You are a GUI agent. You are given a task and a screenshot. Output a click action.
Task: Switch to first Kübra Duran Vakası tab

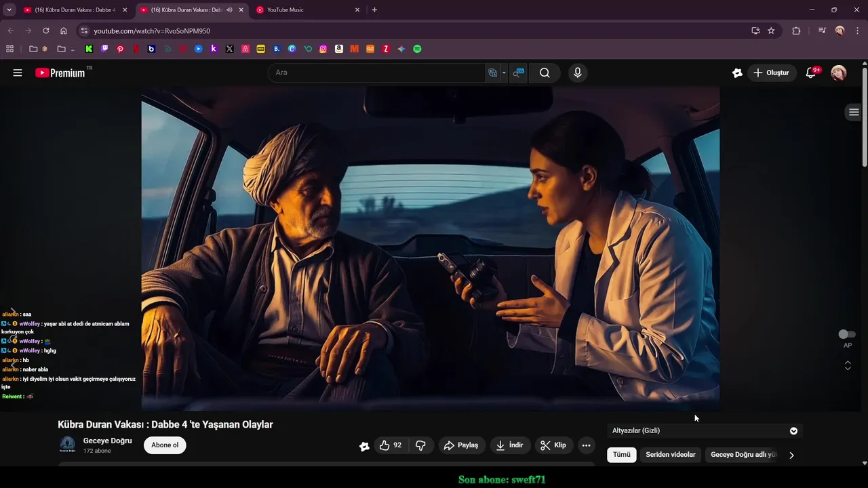click(75, 10)
